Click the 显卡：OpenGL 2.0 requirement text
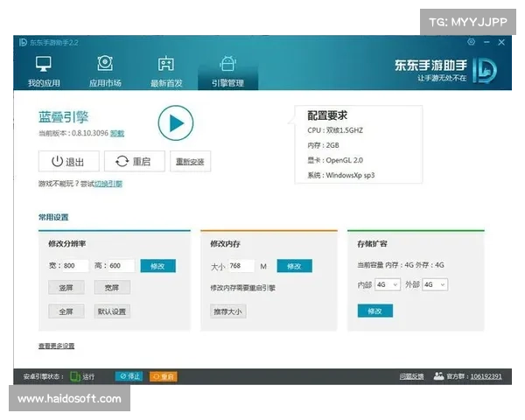 [335, 160]
